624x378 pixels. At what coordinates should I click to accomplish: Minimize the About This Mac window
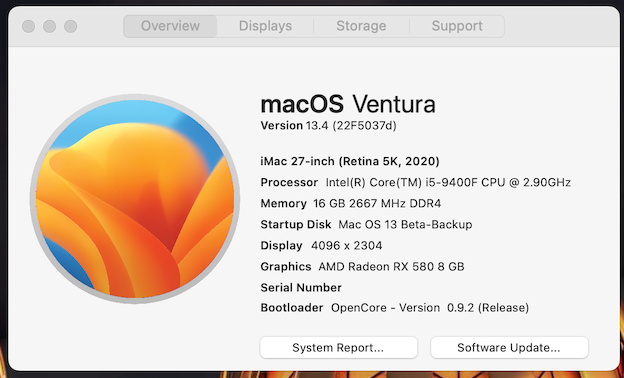tap(49, 26)
